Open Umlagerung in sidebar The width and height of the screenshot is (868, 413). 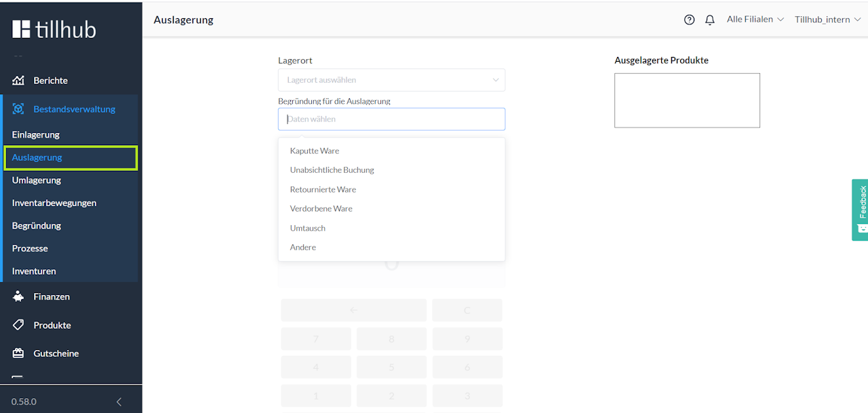click(x=37, y=180)
